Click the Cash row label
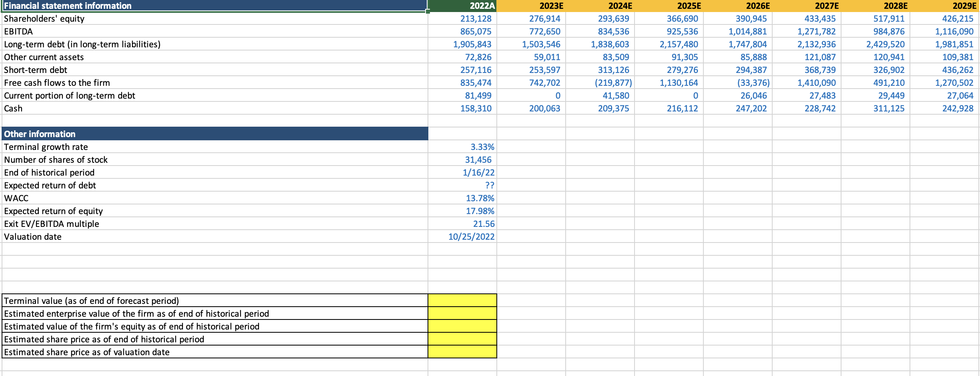The width and height of the screenshot is (980, 376). pos(14,108)
